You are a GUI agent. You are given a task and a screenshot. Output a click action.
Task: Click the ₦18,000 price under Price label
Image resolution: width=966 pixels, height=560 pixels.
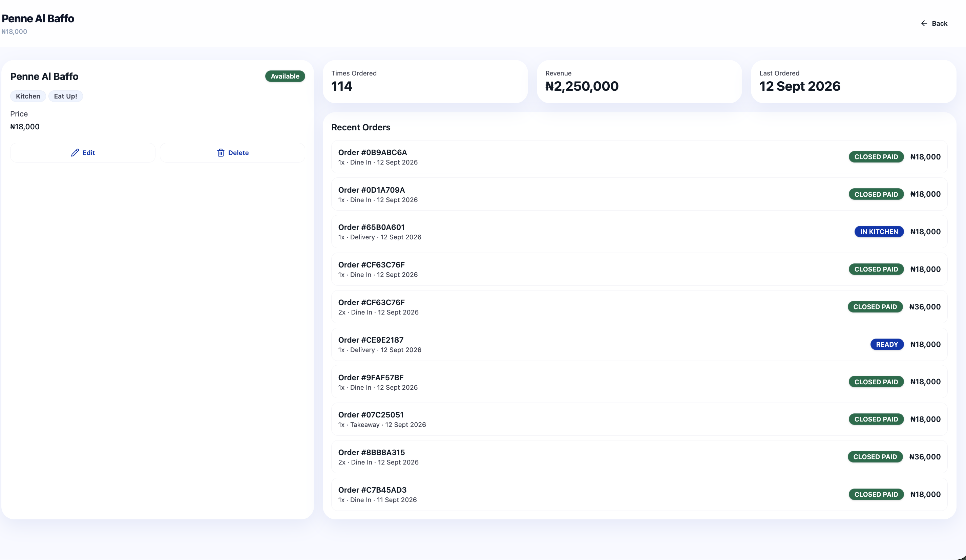(25, 127)
